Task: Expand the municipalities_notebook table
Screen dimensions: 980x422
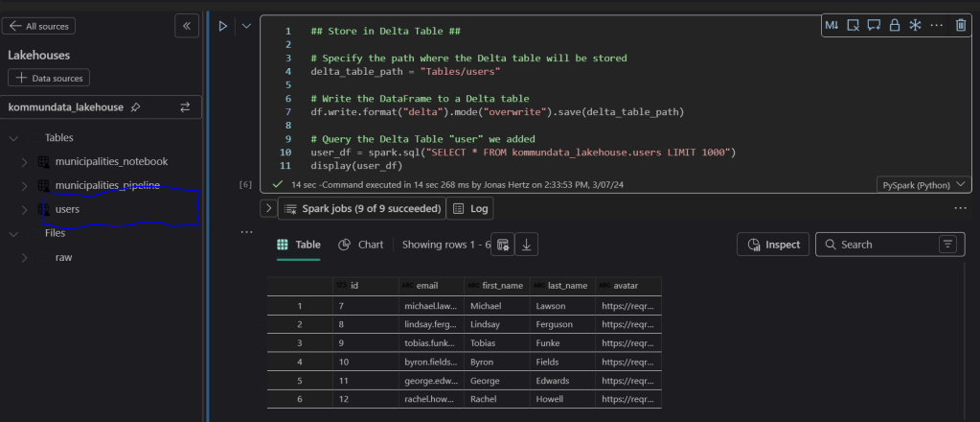Action: [x=24, y=161]
